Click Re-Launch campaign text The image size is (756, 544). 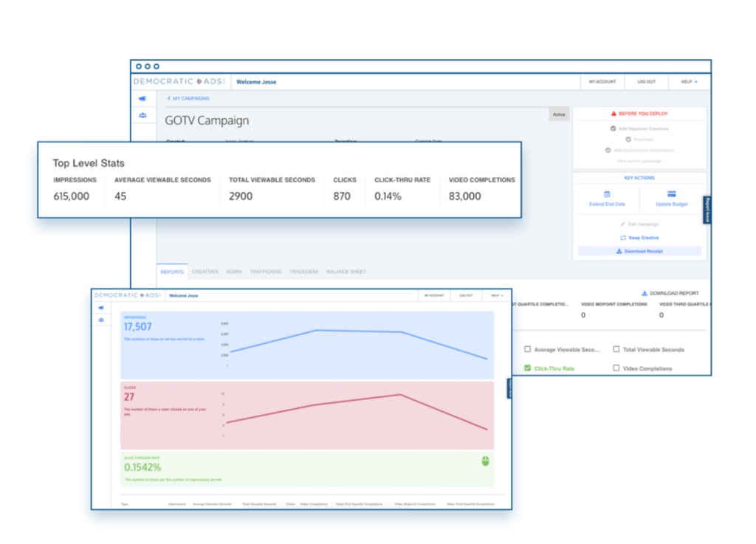(x=639, y=161)
